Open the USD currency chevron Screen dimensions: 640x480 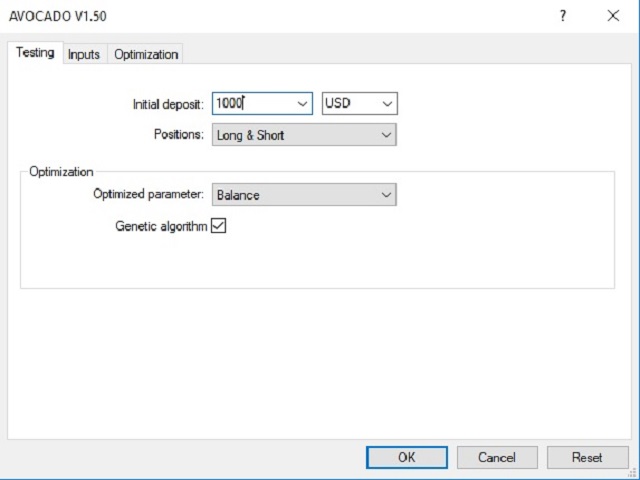(x=387, y=104)
